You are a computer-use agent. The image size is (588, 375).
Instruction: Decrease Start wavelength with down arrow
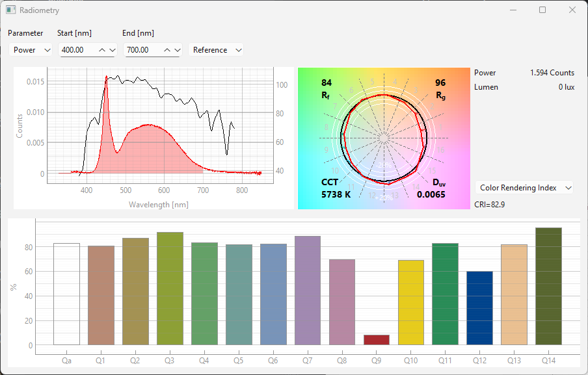click(x=112, y=50)
